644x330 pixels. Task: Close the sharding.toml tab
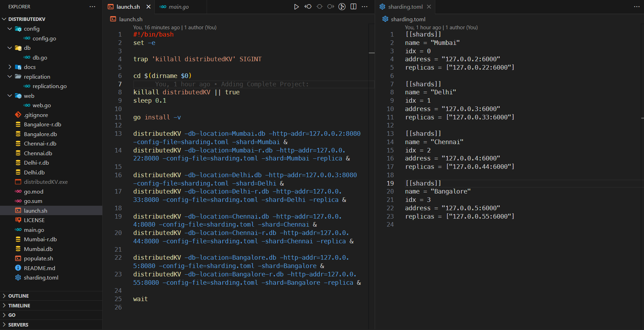(x=429, y=7)
